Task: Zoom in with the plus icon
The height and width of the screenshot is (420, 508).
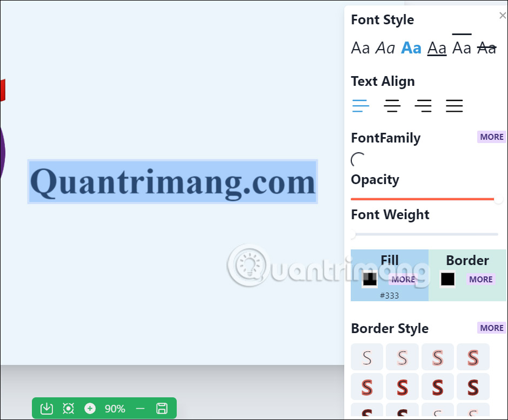Action: [x=90, y=408]
